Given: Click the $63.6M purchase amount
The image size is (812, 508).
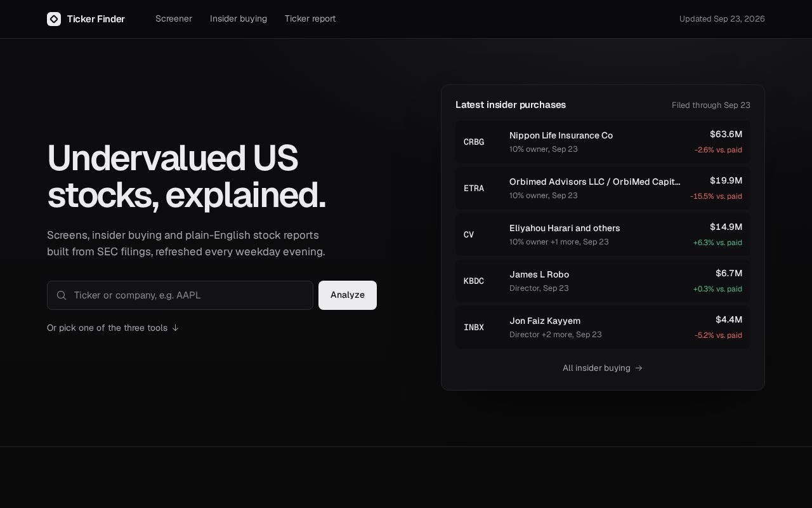Looking at the screenshot, I should pyautogui.click(x=726, y=134).
